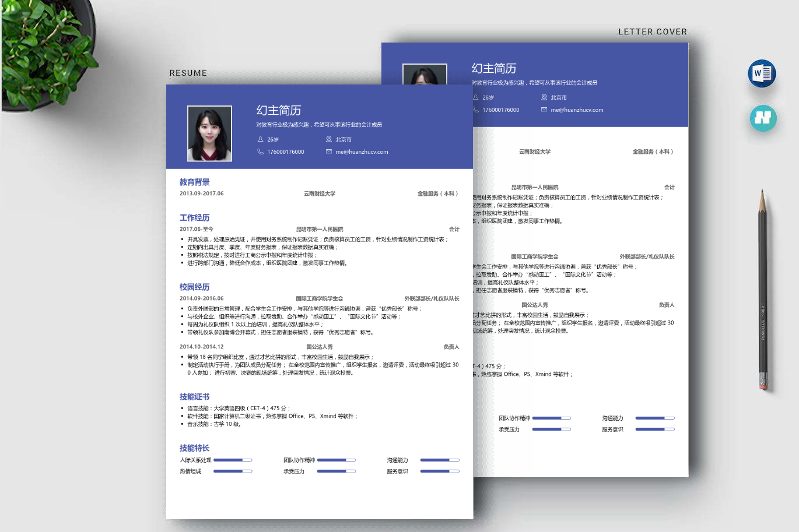Click the 教育背景 section heading
799x532 pixels.
coord(195,182)
